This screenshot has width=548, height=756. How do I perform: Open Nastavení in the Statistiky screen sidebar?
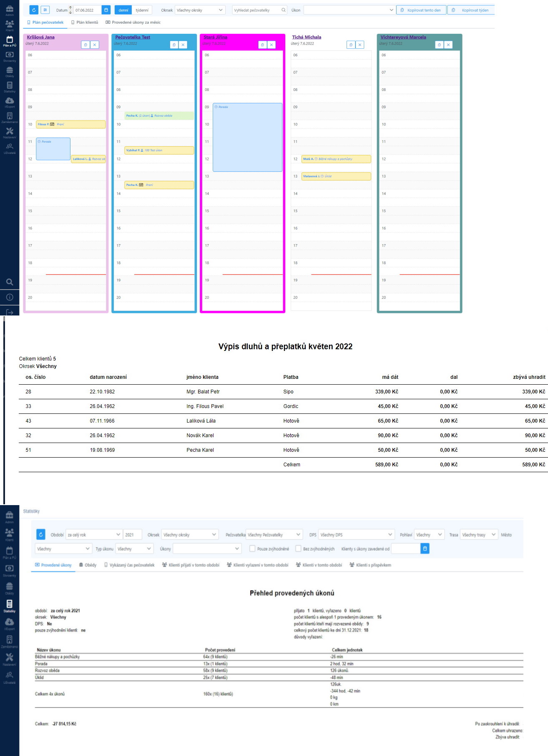click(x=10, y=659)
